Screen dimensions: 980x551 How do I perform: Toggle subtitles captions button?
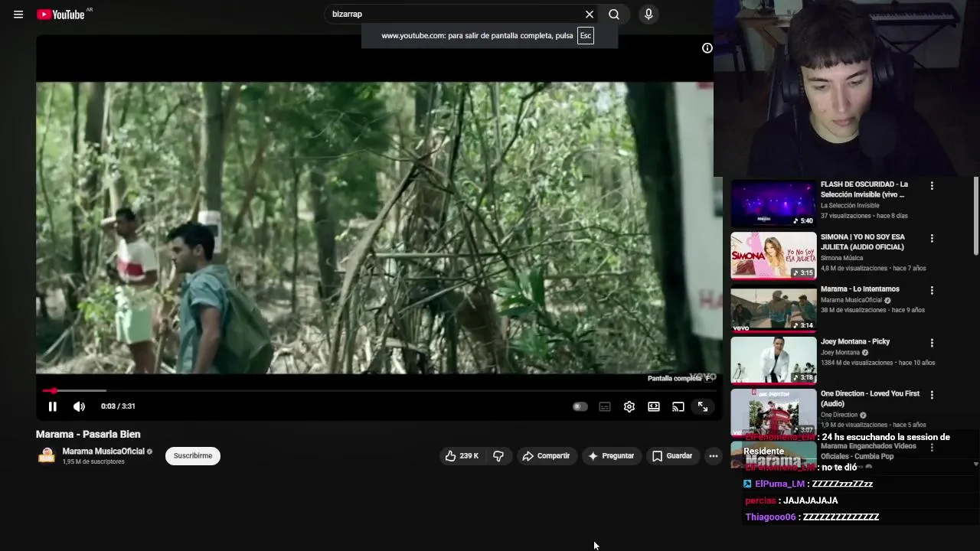[x=605, y=406]
